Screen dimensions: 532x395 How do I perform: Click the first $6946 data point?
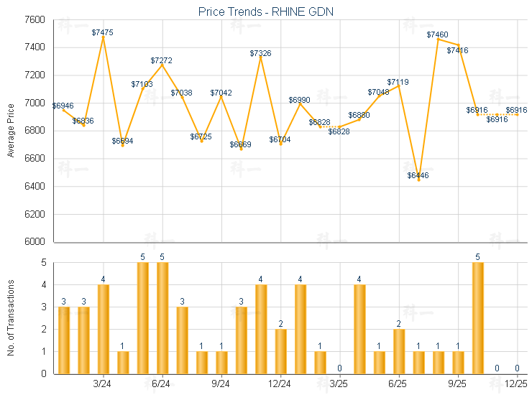(64, 110)
